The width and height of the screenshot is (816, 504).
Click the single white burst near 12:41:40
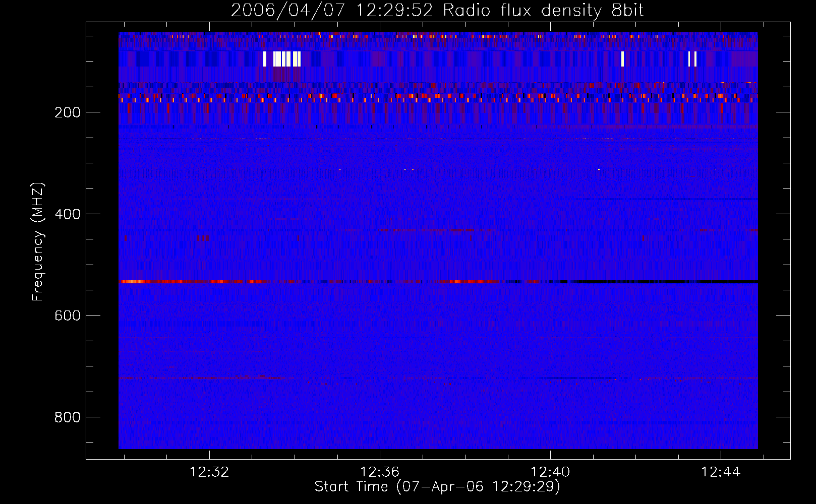(622, 59)
